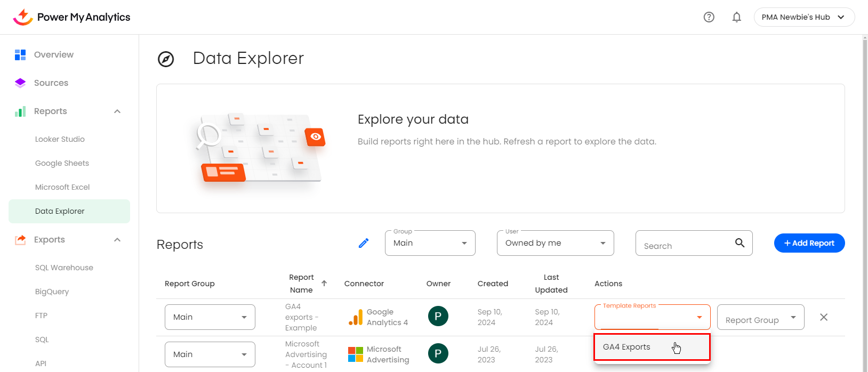
Task: Click the help question mark icon
Action: pyautogui.click(x=709, y=17)
